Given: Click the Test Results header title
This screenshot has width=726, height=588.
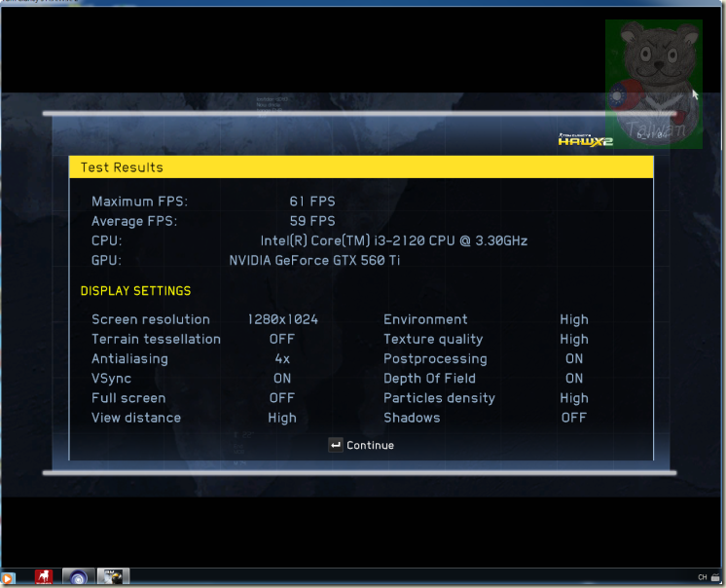Looking at the screenshot, I should [x=122, y=167].
